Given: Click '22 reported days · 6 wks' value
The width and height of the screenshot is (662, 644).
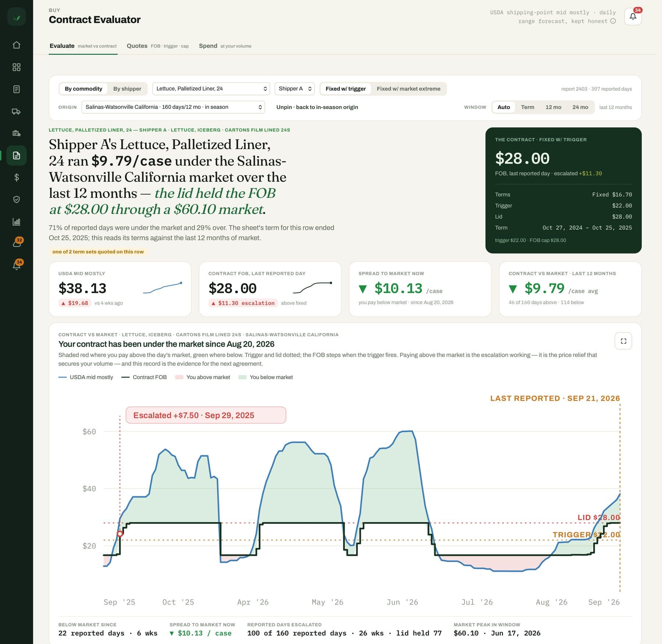Looking at the screenshot, I should (x=108, y=633).
